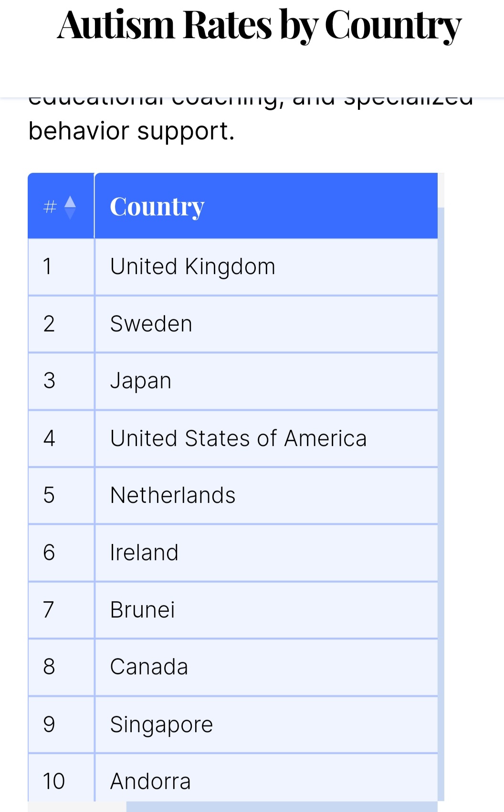
Task: Click the behavior support paragraph text
Action: click(x=131, y=131)
